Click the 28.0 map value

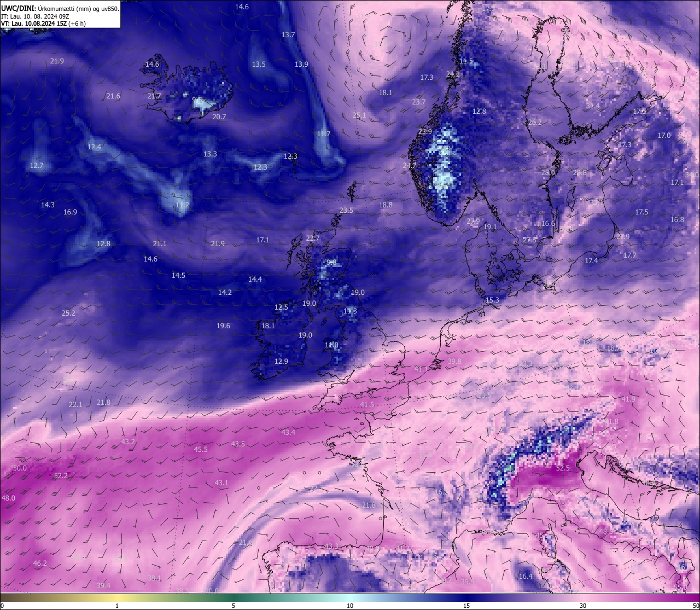(548, 173)
